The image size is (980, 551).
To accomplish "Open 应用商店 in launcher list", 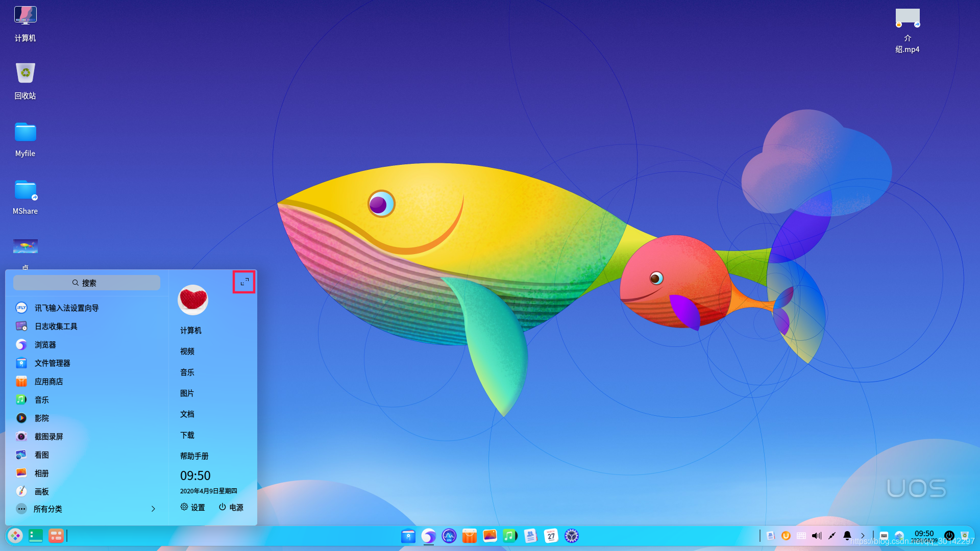I will click(x=86, y=381).
